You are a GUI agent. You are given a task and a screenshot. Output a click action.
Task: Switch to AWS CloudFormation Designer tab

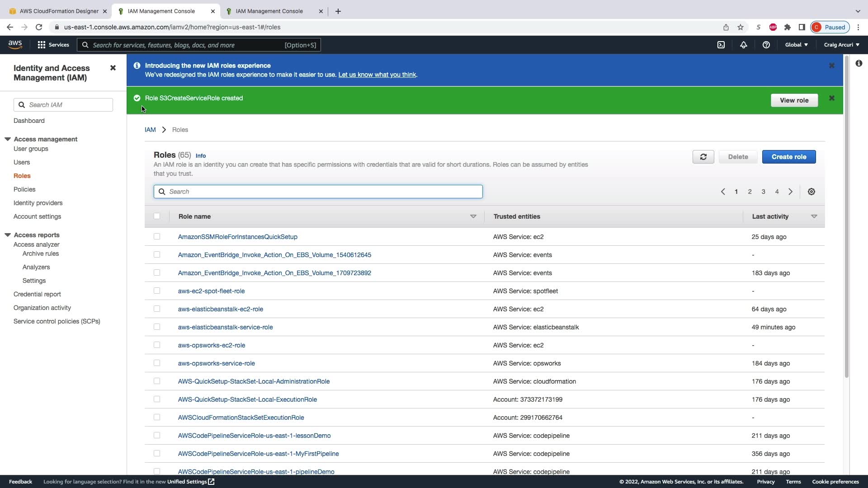click(x=59, y=11)
